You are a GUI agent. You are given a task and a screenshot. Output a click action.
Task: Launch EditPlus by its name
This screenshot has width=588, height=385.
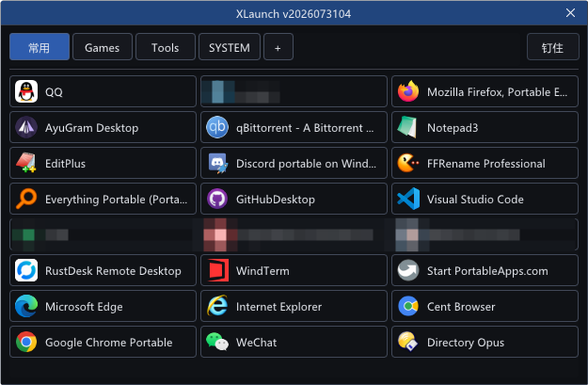click(65, 164)
